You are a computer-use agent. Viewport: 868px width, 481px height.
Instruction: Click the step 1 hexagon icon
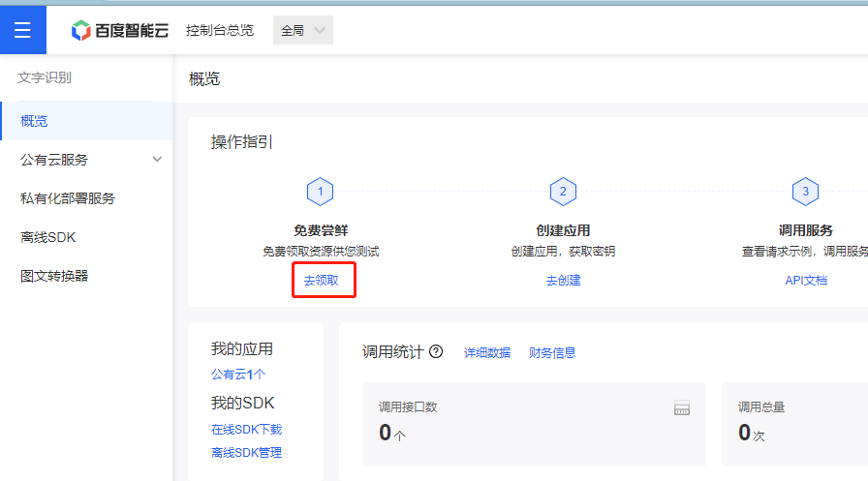point(320,192)
